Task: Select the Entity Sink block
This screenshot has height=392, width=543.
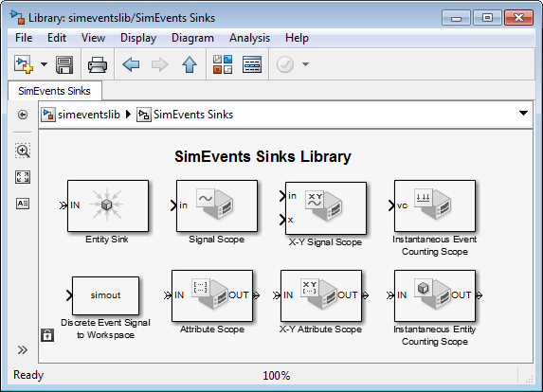Action: click(108, 205)
